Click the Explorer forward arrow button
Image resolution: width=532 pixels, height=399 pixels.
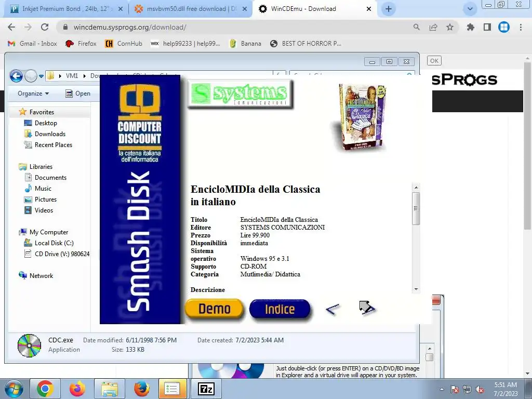click(31, 76)
